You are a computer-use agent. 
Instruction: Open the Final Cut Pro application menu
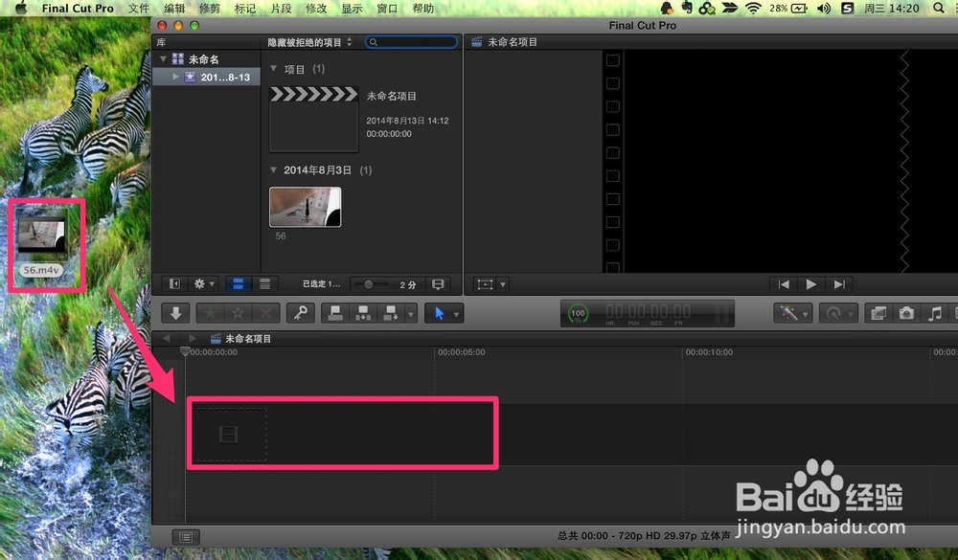point(78,8)
